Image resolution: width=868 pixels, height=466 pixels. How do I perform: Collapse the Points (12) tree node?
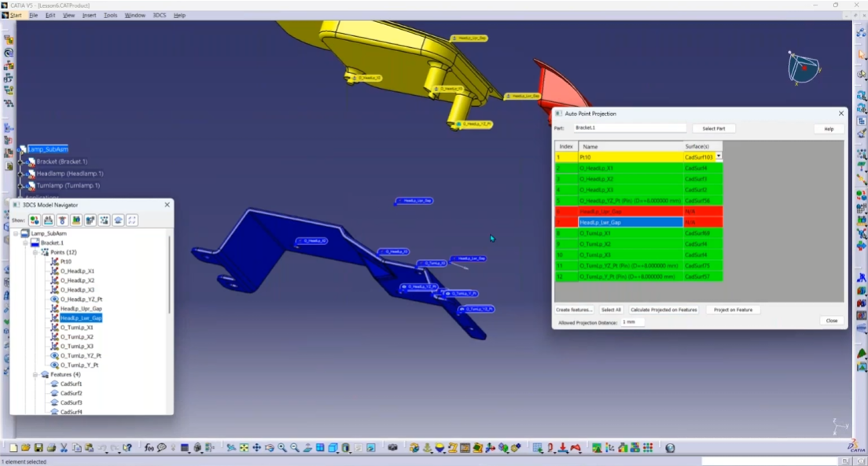[x=35, y=252]
